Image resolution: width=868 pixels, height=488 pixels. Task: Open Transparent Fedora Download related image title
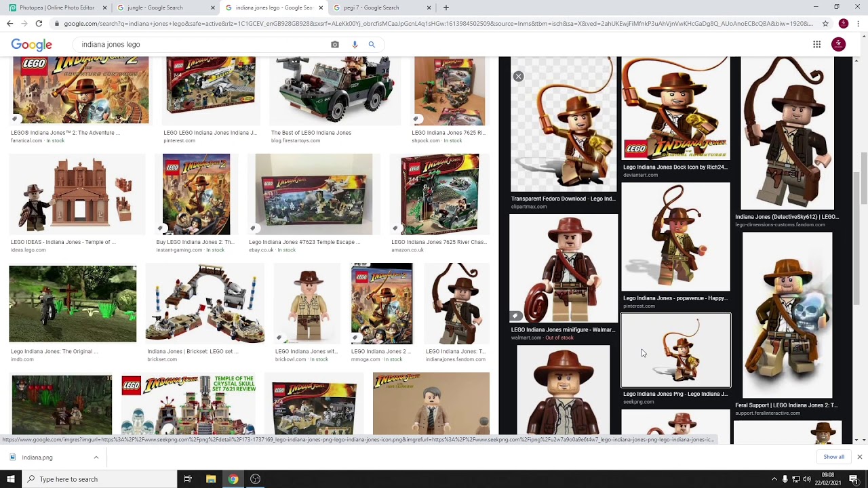pos(564,199)
